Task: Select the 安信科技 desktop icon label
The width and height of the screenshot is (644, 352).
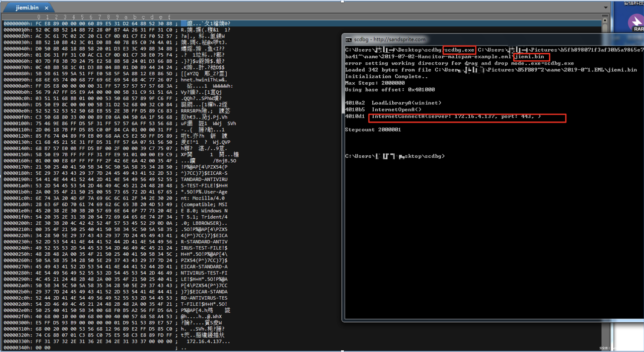Action: point(634,3)
